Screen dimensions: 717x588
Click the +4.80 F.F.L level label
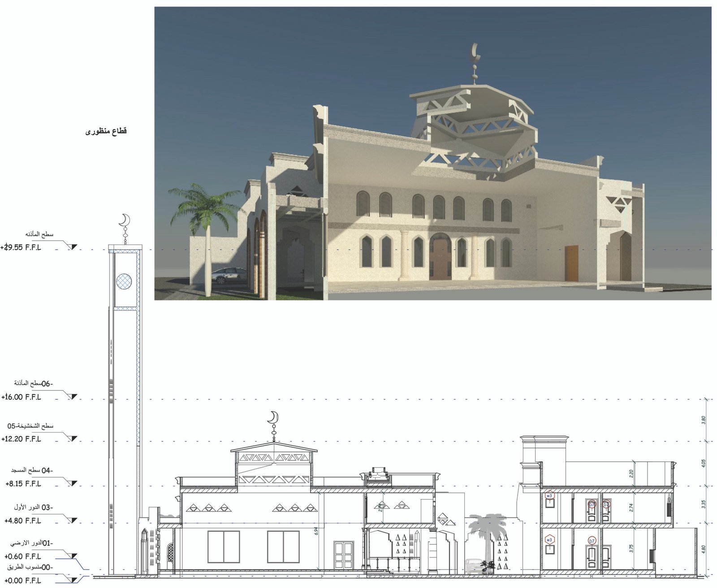coord(23,521)
